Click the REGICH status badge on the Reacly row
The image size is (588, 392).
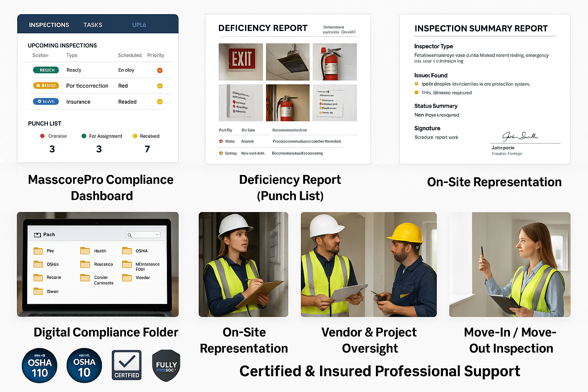click(x=46, y=70)
